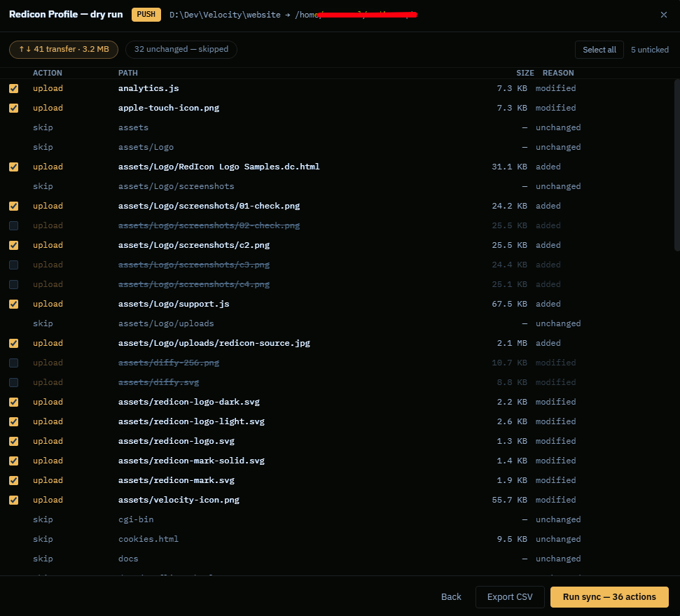
Task: Click the Select all button
Action: [x=599, y=50]
